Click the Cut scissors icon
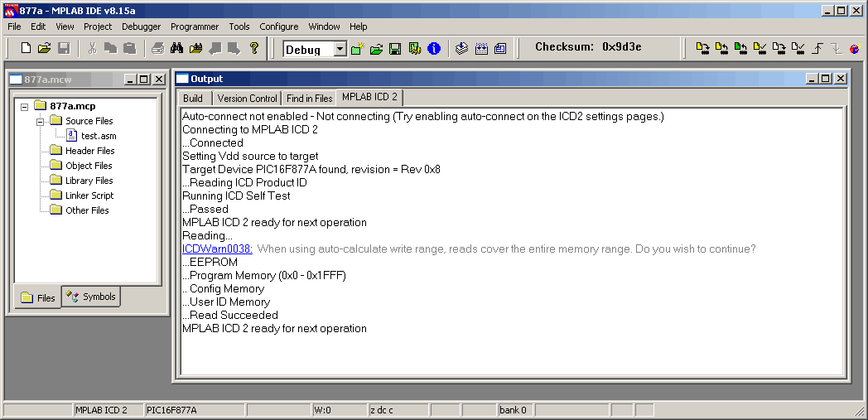The height and width of the screenshot is (420, 868). pos(93,49)
